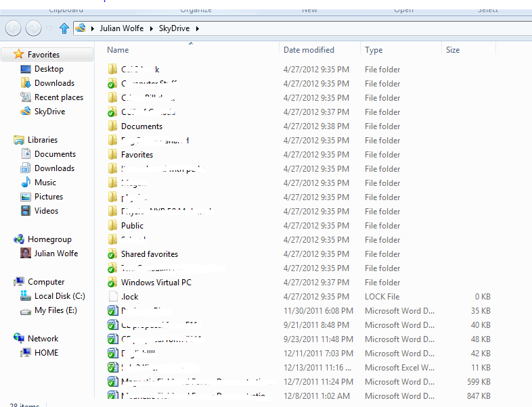Open My Files (E:) drive
Viewport: 532px width, 407px height.
coord(56,310)
